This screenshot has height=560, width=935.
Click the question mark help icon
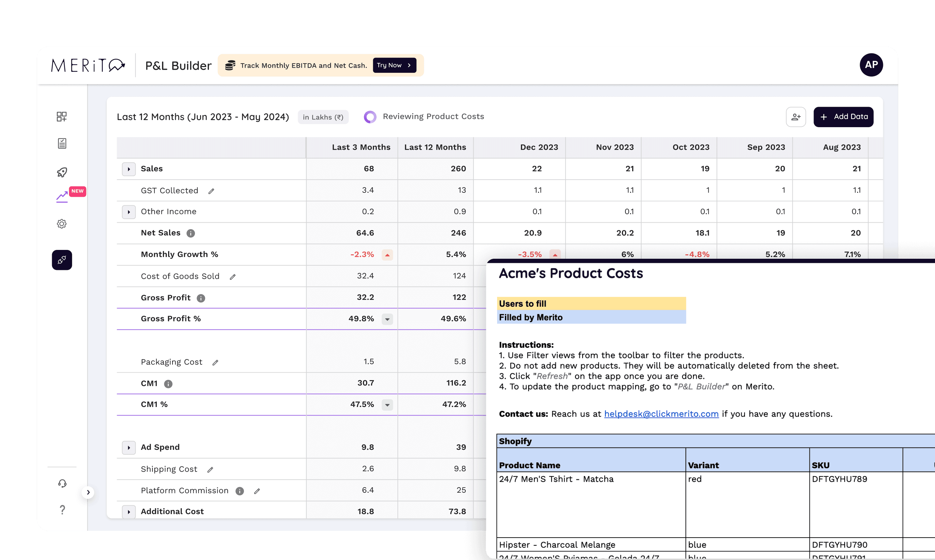pyautogui.click(x=62, y=510)
